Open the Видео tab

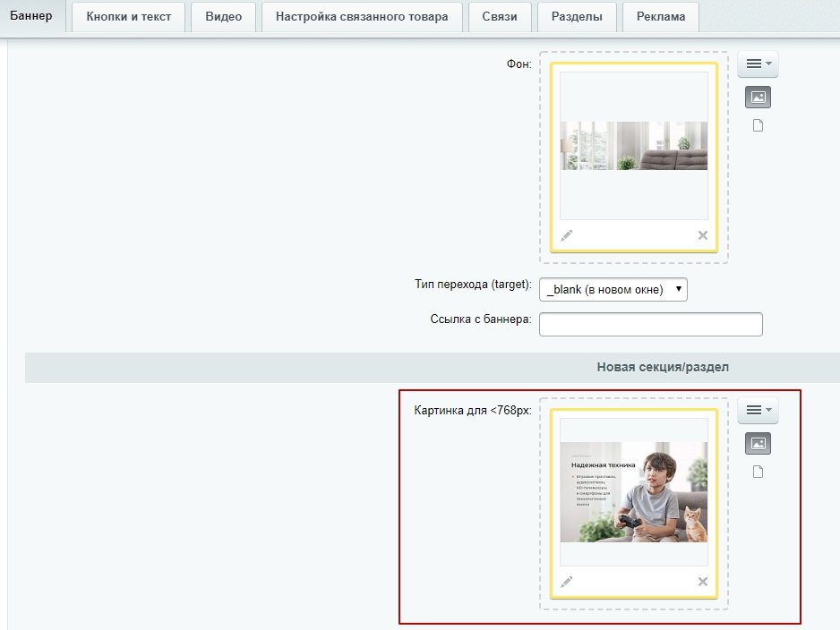tap(223, 16)
